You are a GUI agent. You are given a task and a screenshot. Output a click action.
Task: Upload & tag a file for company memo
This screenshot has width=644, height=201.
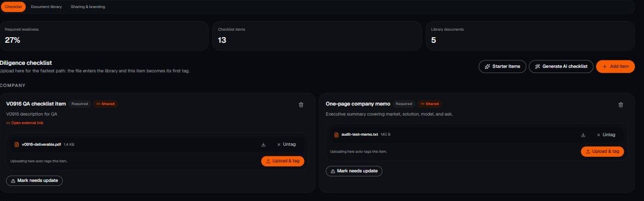pos(602,151)
